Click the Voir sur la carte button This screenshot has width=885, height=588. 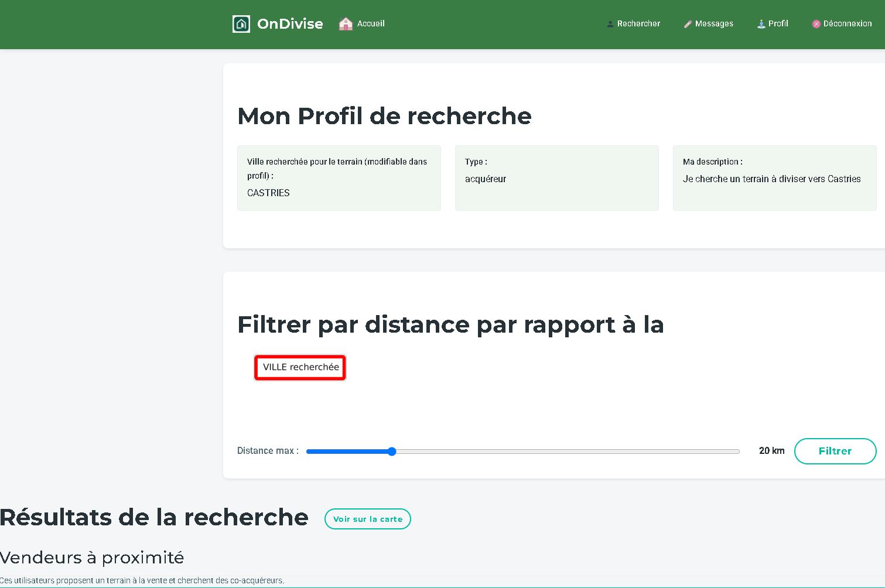pos(368,519)
